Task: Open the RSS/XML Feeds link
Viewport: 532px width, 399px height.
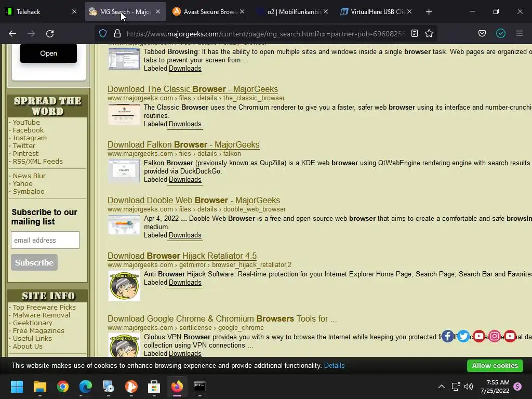Action: (37, 161)
